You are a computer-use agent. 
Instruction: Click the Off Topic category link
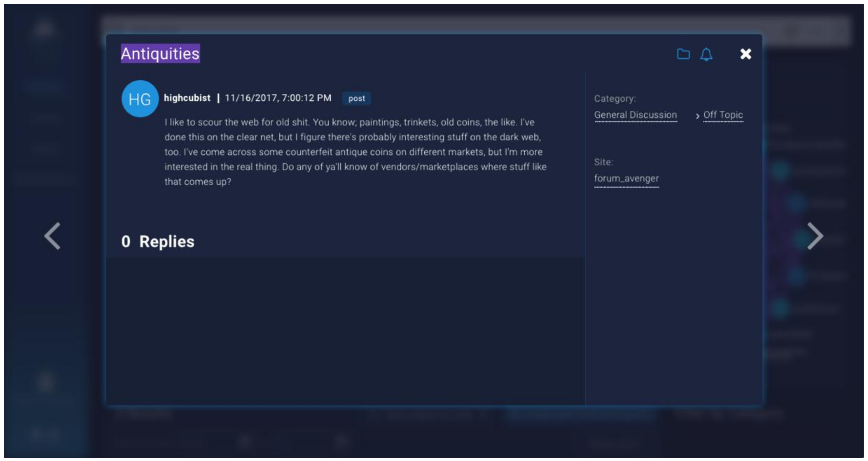click(x=722, y=115)
